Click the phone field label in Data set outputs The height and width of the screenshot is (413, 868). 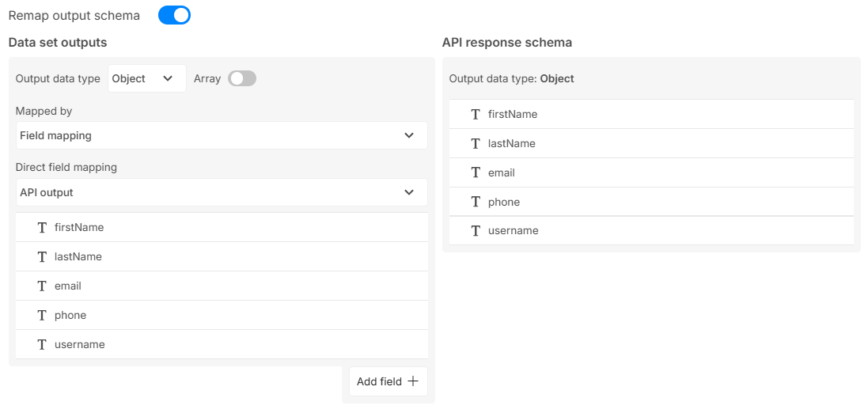click(70, 316)
